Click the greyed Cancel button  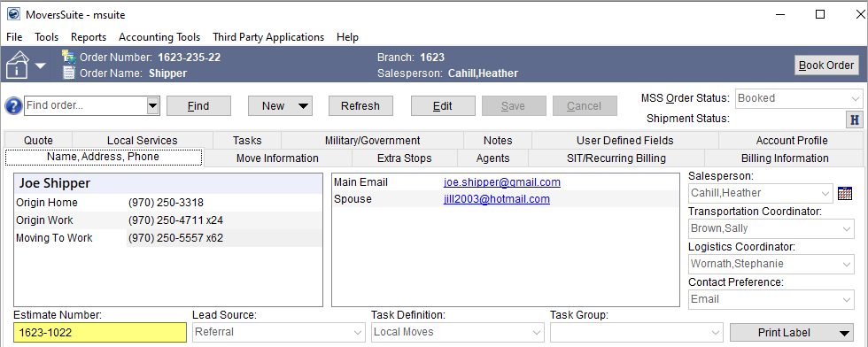point(584,105)
